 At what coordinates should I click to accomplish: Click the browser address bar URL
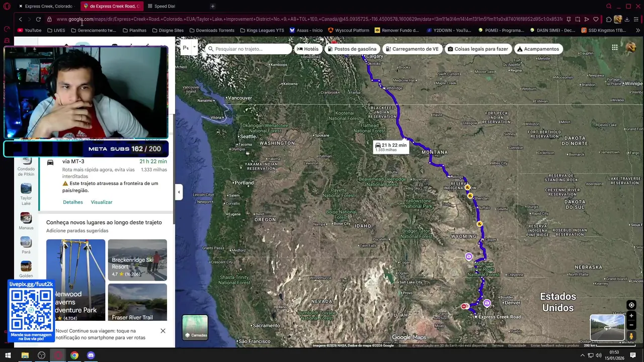tap(309, 19)
